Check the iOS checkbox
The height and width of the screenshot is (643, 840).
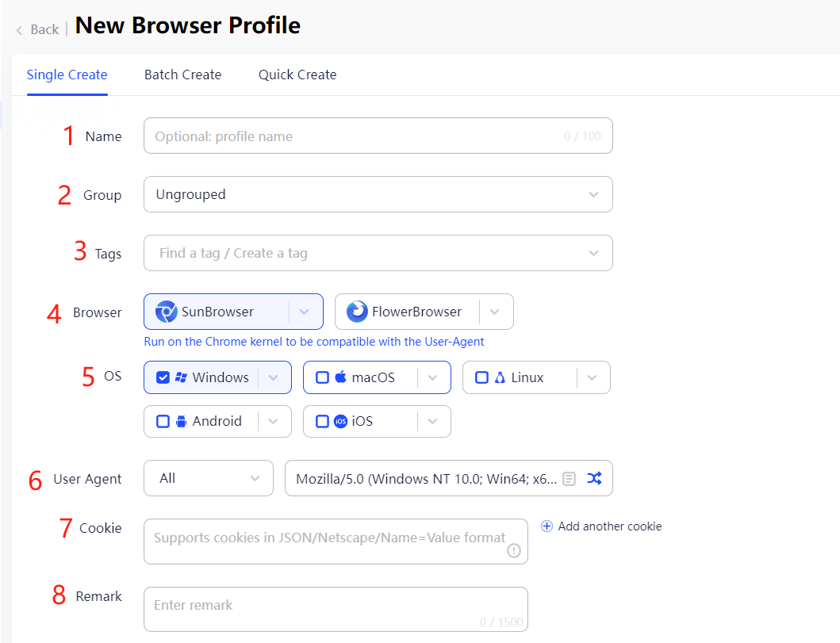click(323, 421)
